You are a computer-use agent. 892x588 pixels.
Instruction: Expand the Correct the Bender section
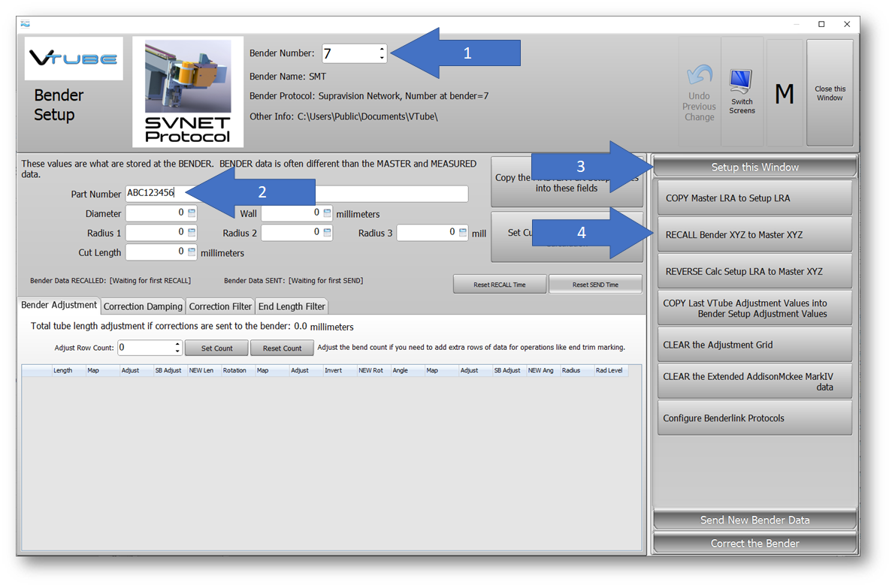point(754,543)
